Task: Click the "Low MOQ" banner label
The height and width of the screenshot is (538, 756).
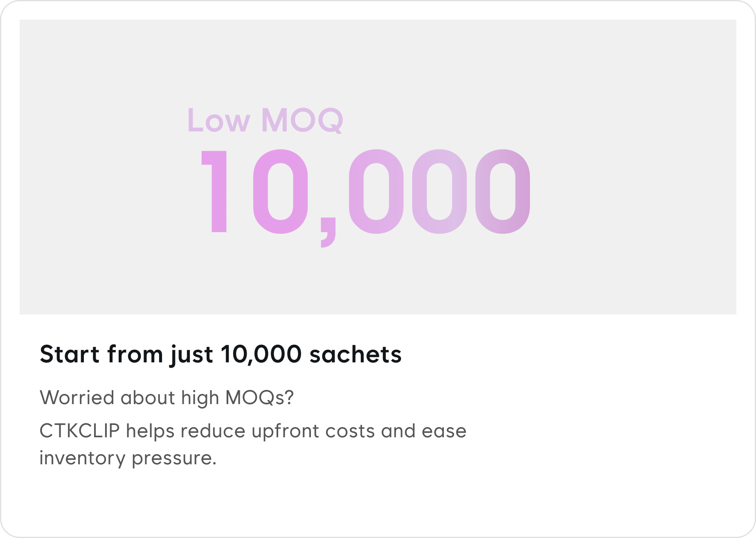Action: pos(265,120)
